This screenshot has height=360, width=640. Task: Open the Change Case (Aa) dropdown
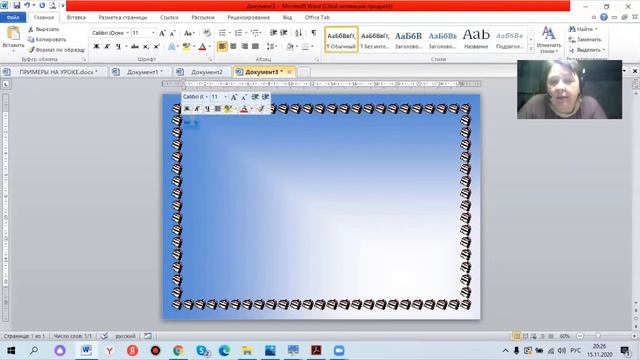pos(189,33)
